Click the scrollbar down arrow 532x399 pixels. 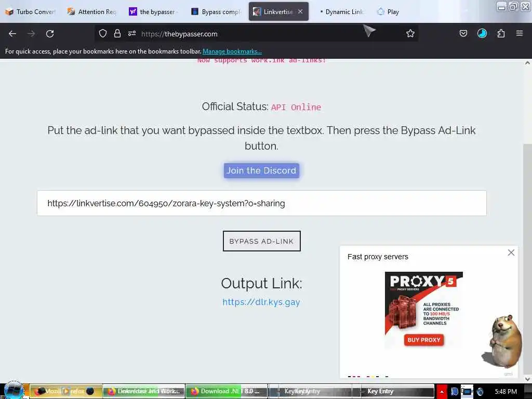pos(527,379)
